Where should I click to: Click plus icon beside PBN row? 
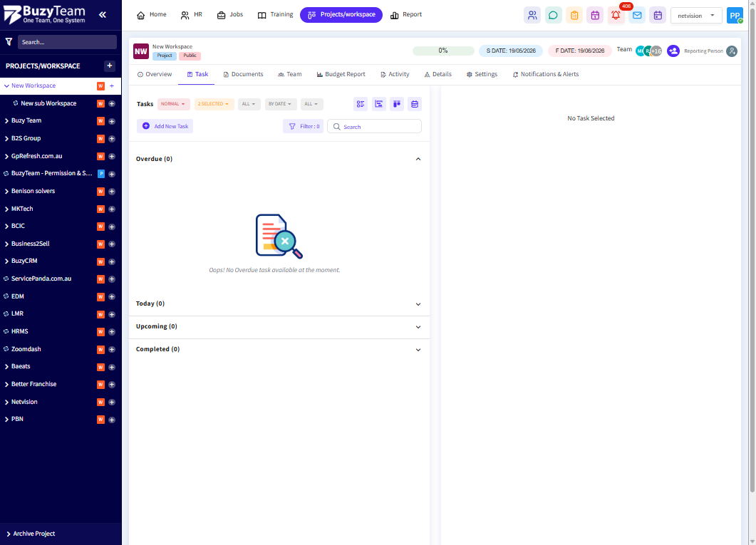coord(112,420)
